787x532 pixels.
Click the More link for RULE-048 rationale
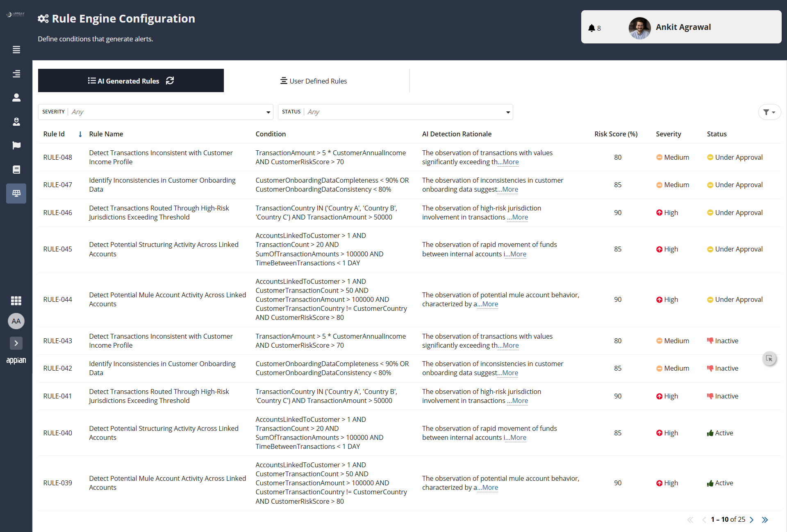pos(511,162)
